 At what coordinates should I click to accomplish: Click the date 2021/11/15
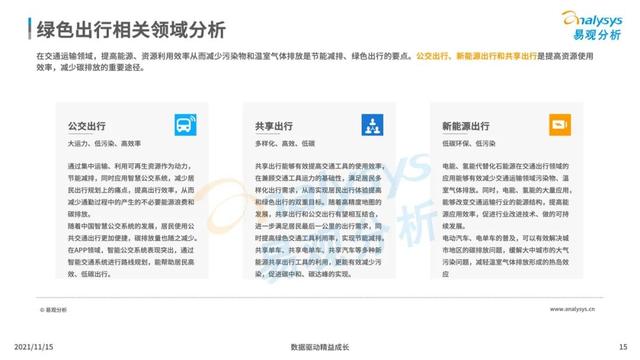(33, 347)
